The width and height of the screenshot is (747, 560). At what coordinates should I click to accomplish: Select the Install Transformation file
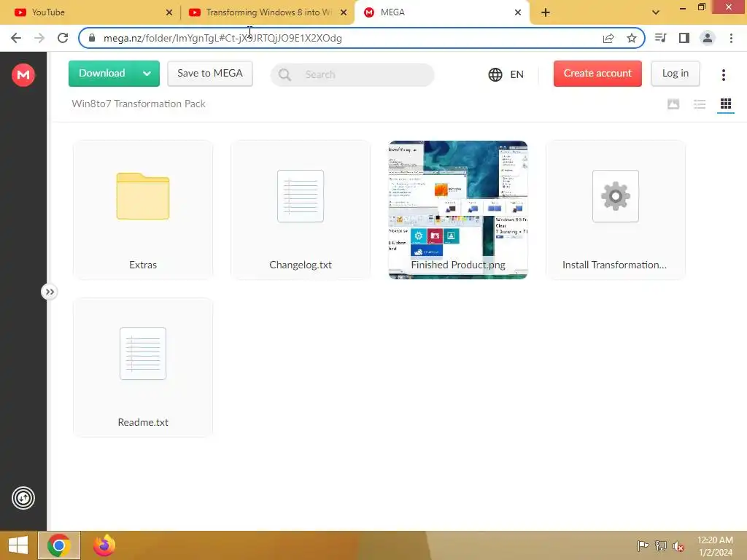click(616, 209)
